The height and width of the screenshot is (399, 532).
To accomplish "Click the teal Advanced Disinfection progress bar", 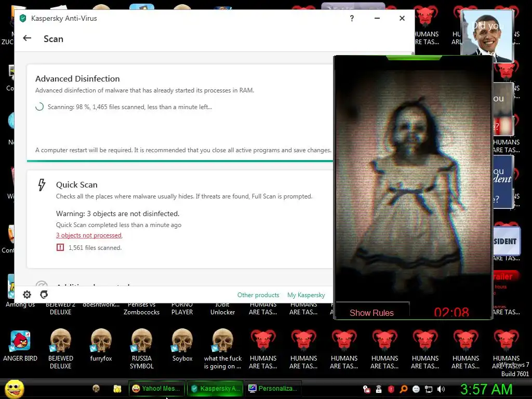I will [180, 161].
